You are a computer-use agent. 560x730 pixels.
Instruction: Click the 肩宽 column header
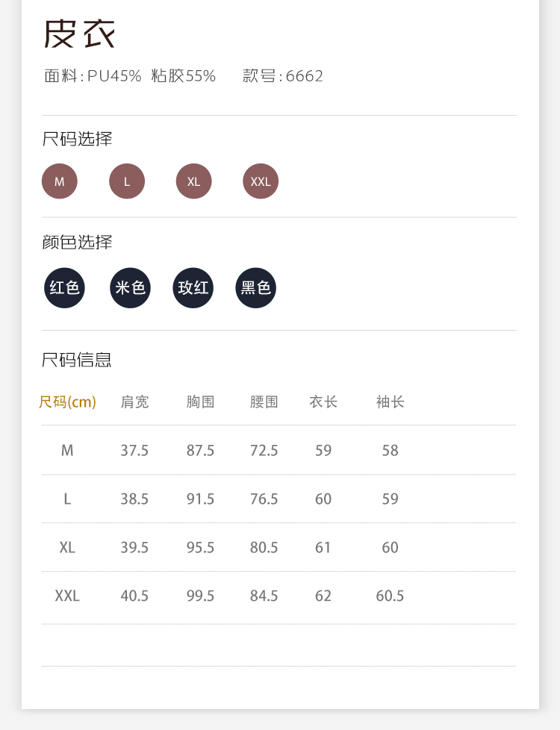[x=134, y=402]
